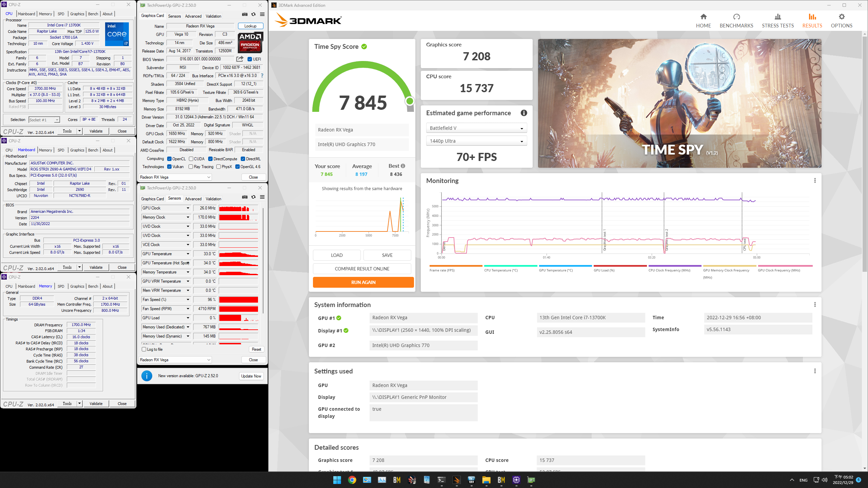Screen dimensions: 868x488
Task: Toggle PhysX checkbox in GPU-Z
Action: point(218,167)
